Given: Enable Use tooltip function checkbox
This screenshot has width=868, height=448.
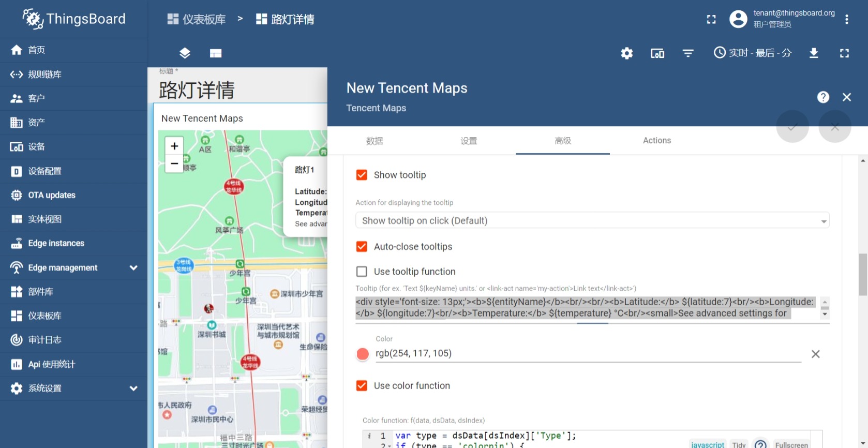Looking at the screenshot, I should click(362, 272).
